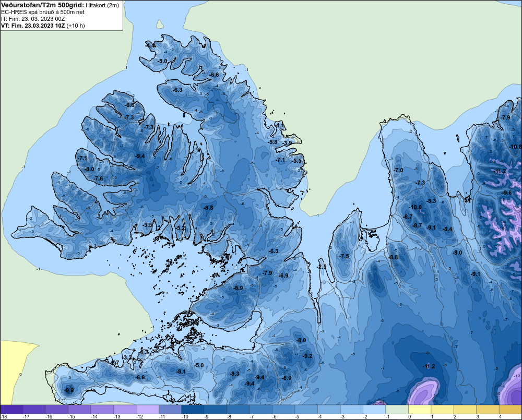522x420 pixels.
Task: Pick the legend swatch between -16 and -15
Action: 56,410
